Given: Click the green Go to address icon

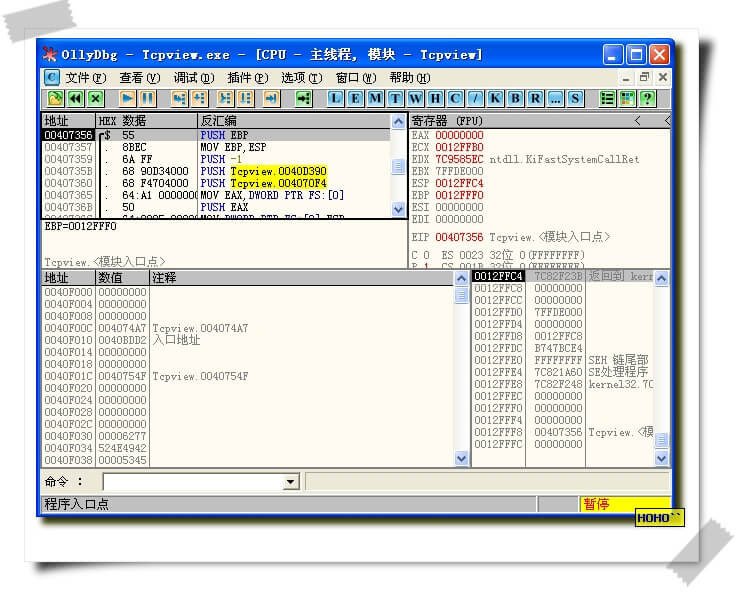Looking at the screenshot, I should 304,99.
